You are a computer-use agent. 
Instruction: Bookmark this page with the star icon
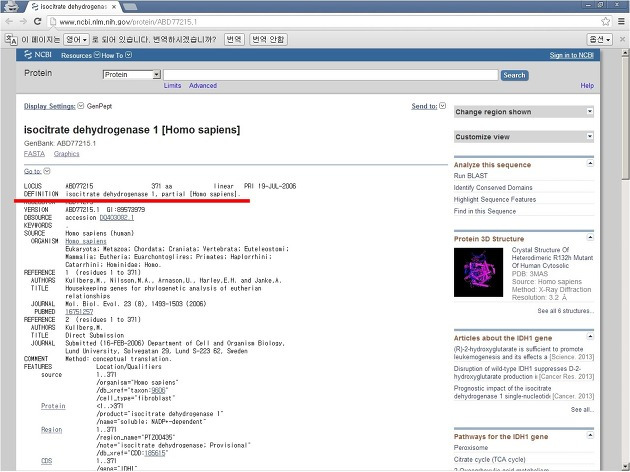click(605, 21)
